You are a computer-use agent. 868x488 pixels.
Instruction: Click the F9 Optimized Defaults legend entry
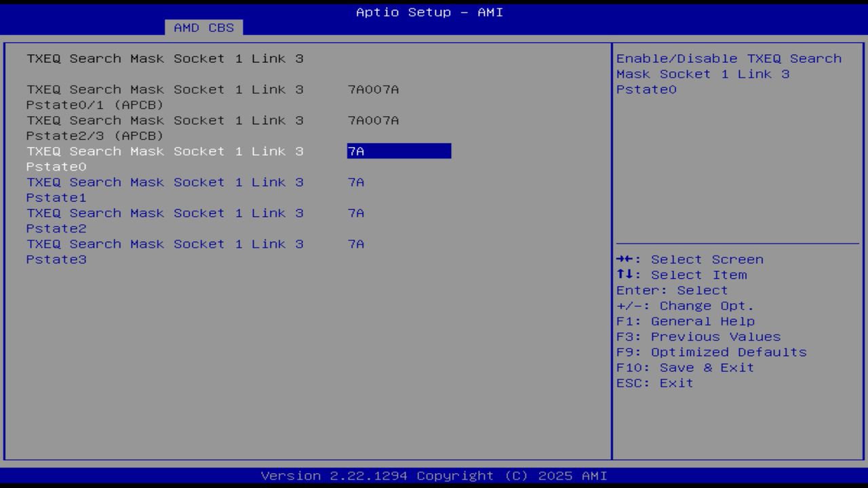(x=711, y=352)
